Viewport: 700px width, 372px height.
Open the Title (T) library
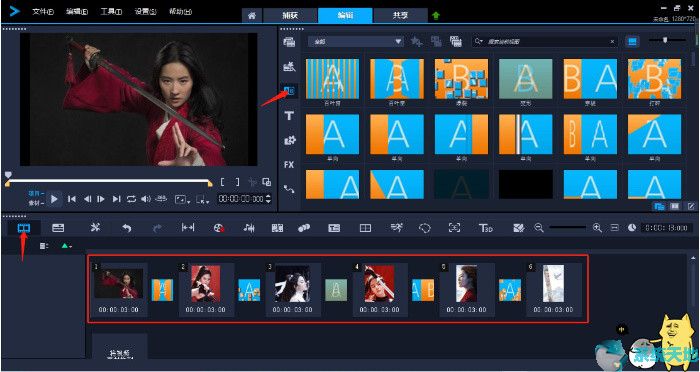[289, 116]
